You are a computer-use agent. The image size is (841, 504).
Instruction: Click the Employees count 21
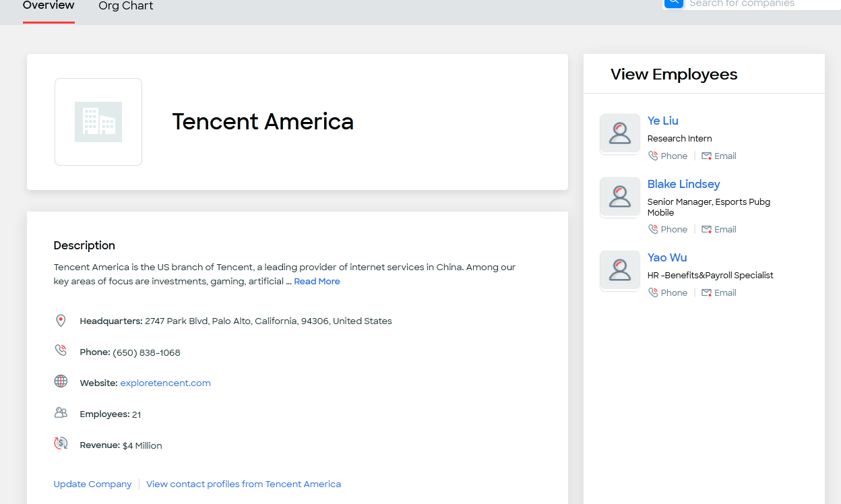tap(137, 414)
